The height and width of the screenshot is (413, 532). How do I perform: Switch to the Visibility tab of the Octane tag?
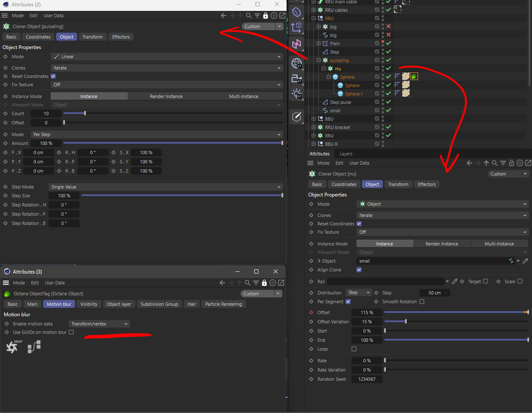coord(89,304)
